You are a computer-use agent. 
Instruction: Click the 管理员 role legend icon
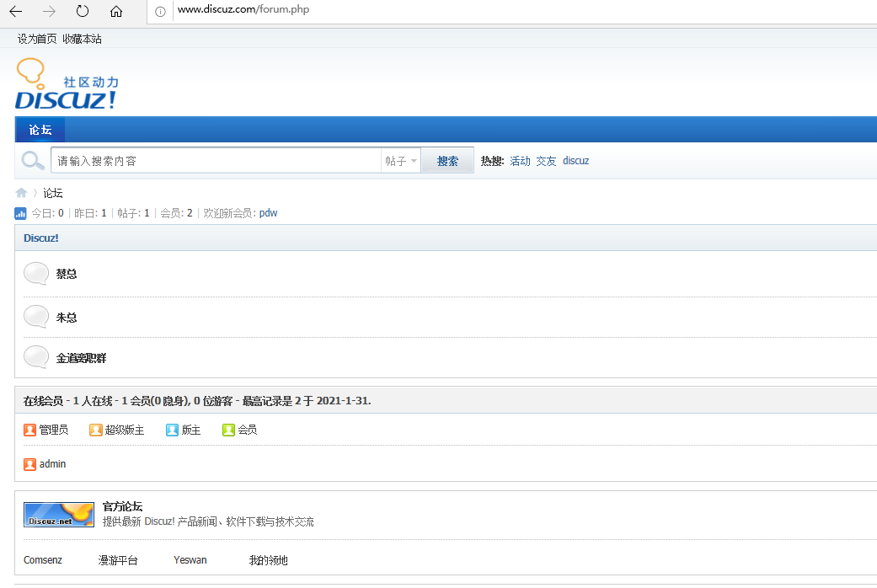coord(29,430)
